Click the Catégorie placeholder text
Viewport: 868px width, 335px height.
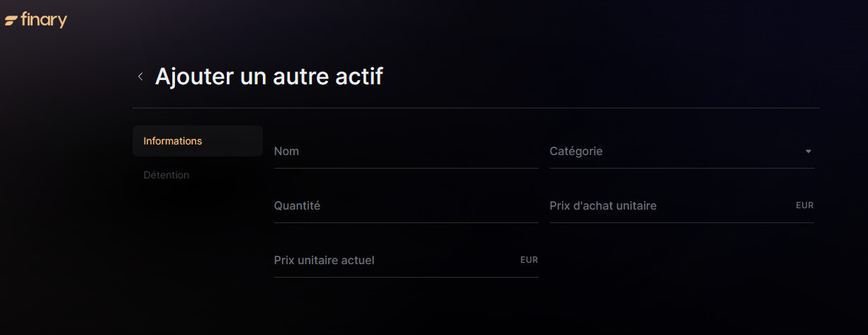(576, 152)
